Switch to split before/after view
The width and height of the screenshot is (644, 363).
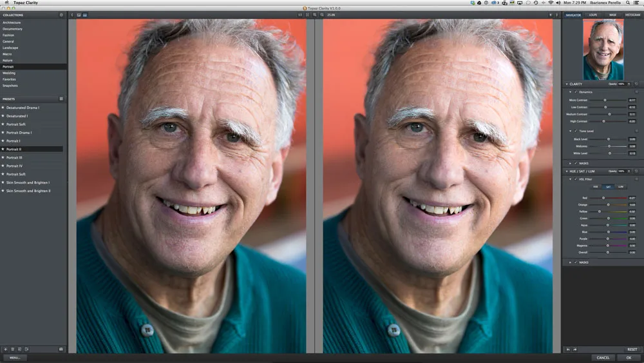click(x=85, y=15)
